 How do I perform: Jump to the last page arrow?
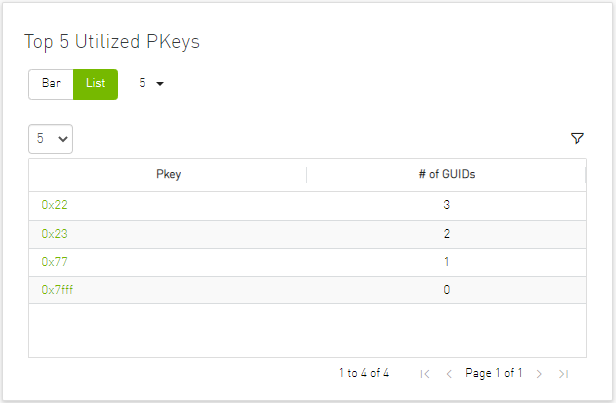click(563, 374)
